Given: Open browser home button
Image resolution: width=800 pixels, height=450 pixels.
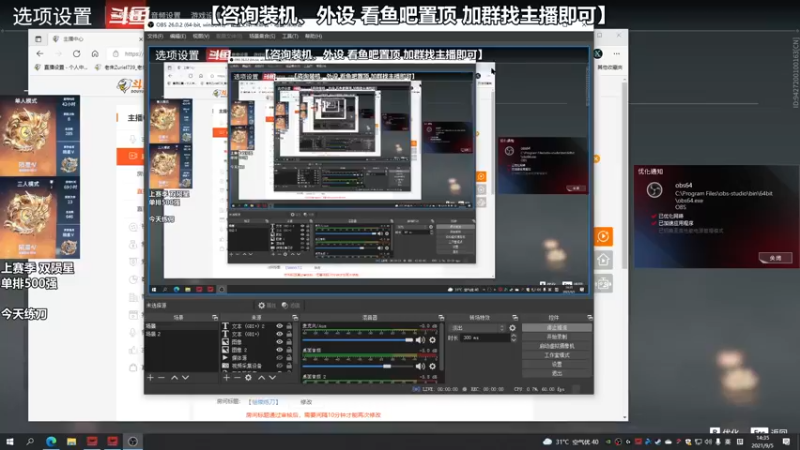Looking at the screenshot, I should click(x=95, y=54).
